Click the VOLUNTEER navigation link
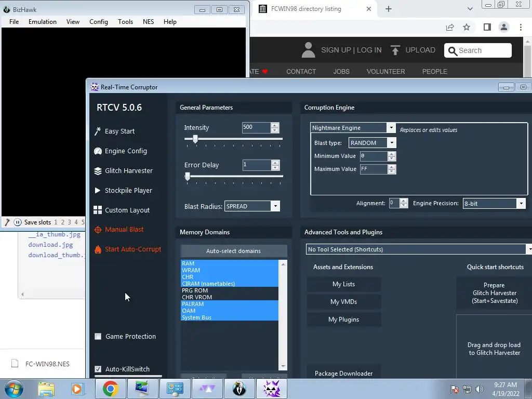 [386, 72]
